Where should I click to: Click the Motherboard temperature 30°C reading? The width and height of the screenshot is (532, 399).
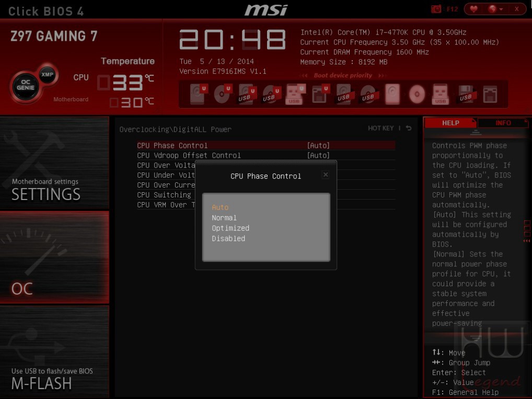pyautogui.click(x=132, y=102)
